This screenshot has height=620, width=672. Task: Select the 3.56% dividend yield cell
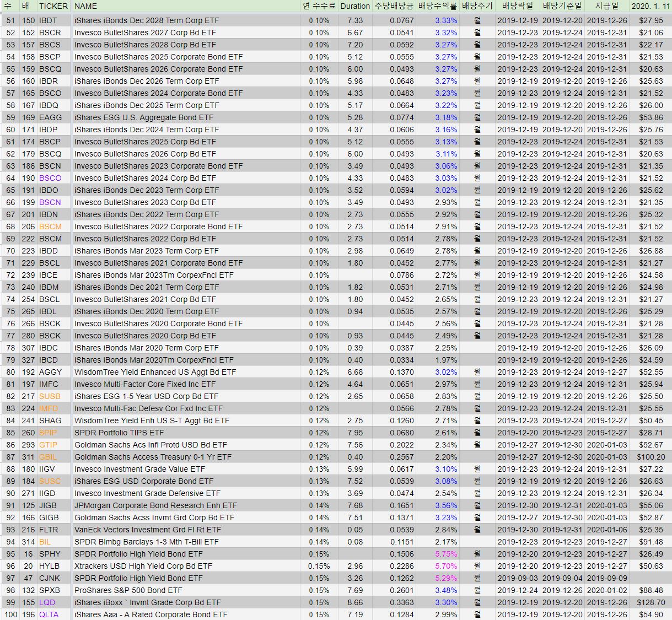pos(446,505)
